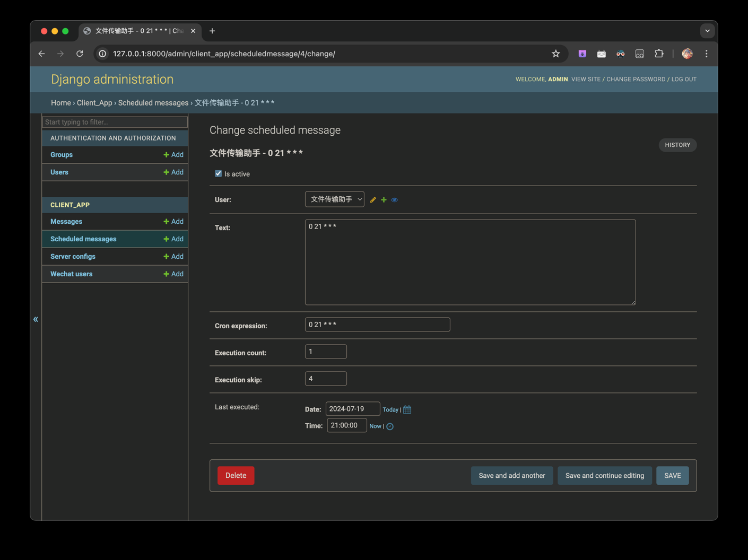Uncheck the Is active checkbox
This screenshot has height=560, width=748.
(x=218, y=173)
